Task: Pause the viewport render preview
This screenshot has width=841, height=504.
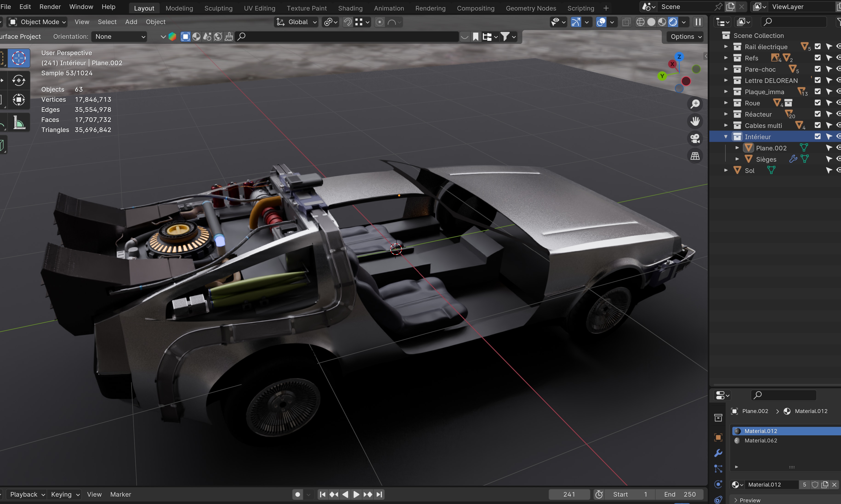Action: [698, 22]
